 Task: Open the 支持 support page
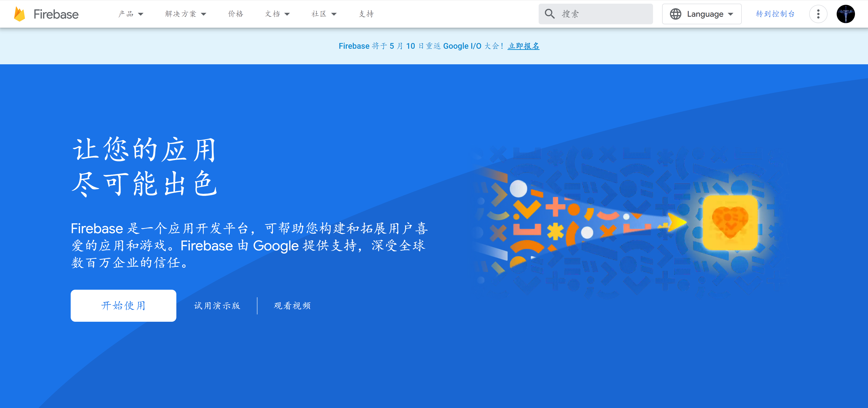(366, 14)
